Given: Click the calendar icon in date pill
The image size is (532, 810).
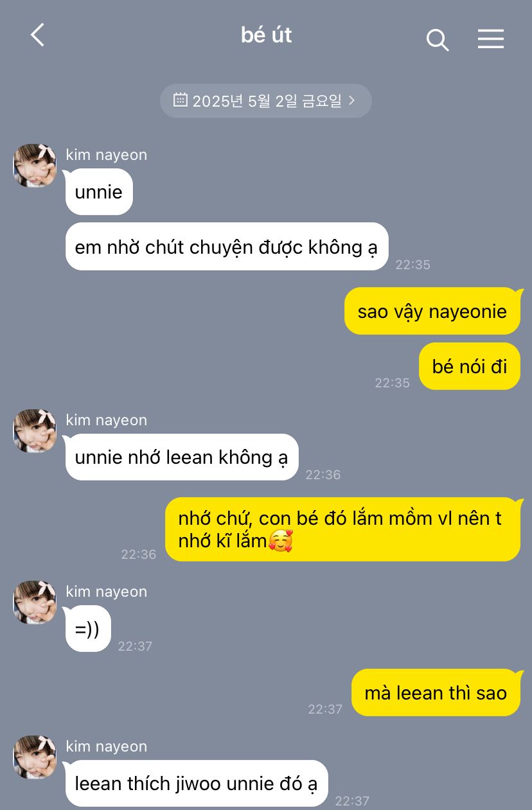Looking at the screenshot, I should tap(181, 100).
